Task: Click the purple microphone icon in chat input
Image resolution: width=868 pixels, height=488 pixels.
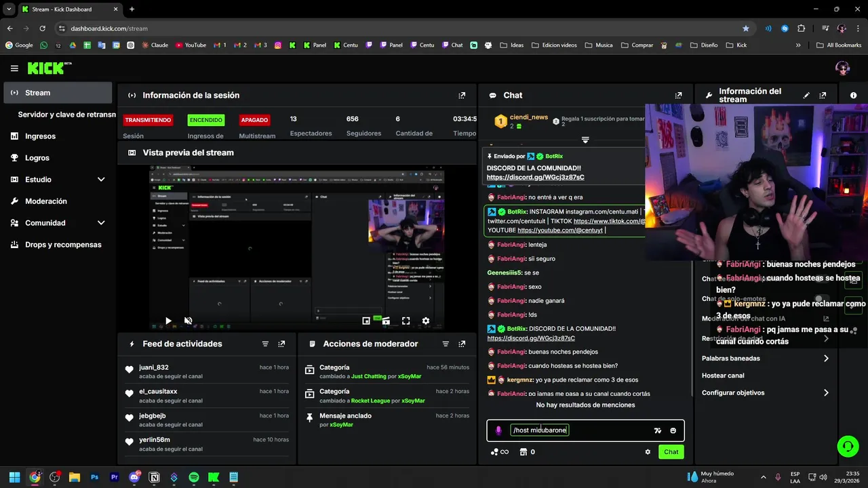Action: (x=498, y=430)
